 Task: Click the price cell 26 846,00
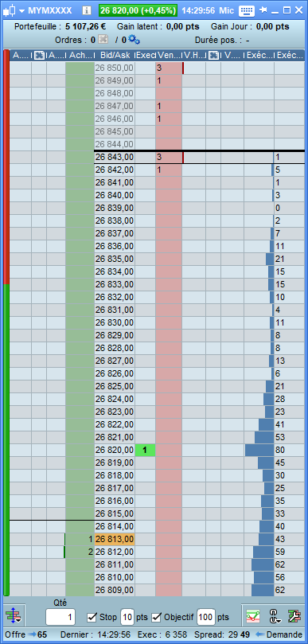115,119
